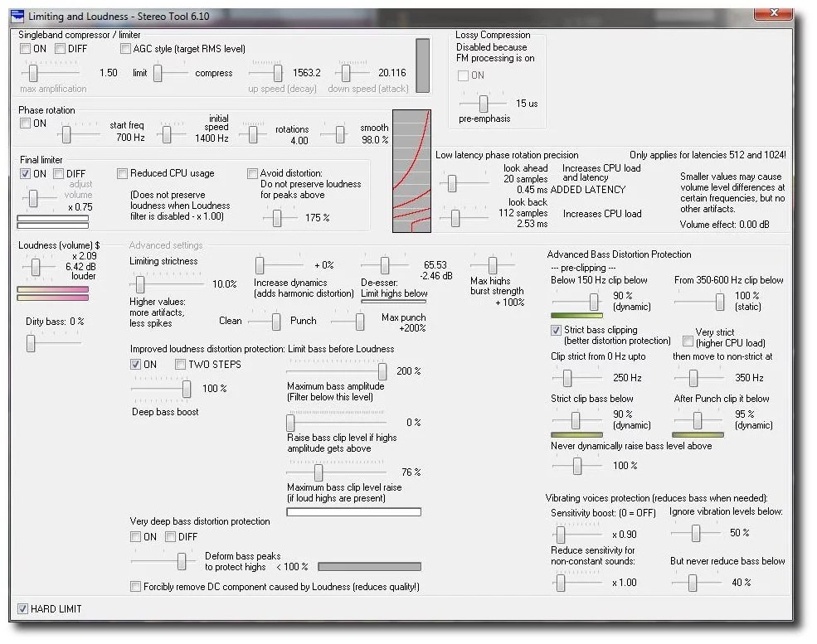This screenshot has height=644, width=817.
Task: Click the pre-emphasis slider
Action: (482, 104)
